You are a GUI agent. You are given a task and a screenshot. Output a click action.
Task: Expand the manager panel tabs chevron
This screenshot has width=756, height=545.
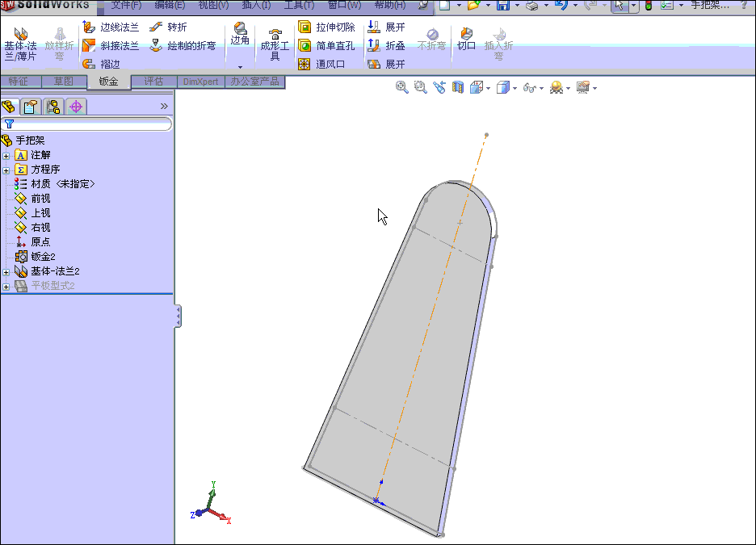(x=164, y=107)
